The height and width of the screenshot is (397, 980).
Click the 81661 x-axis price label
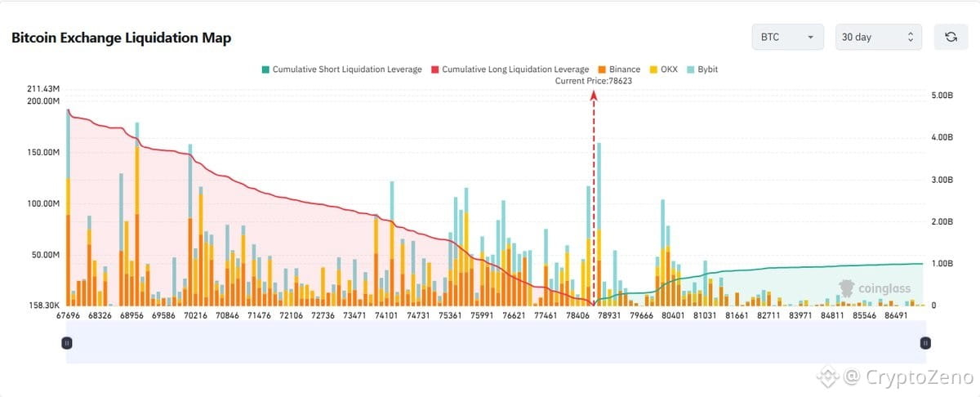[x=737, y=314]
